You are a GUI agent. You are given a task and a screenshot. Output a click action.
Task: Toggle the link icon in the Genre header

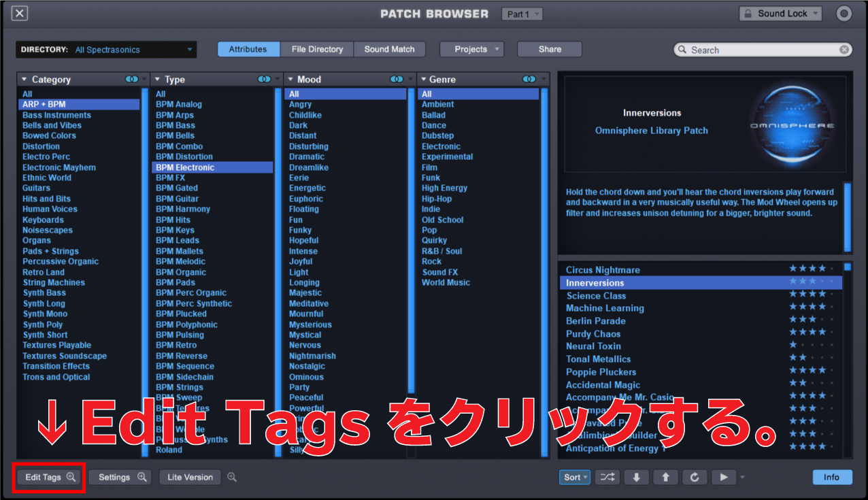529,80
